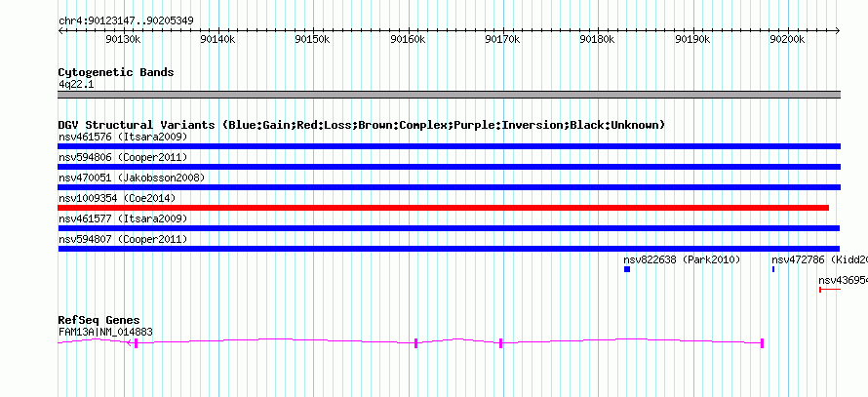The width and height of the screenshot is (868, 397).
Task: Open the Cytogenetic Bands track title
Action: click(x=116, y=72)
